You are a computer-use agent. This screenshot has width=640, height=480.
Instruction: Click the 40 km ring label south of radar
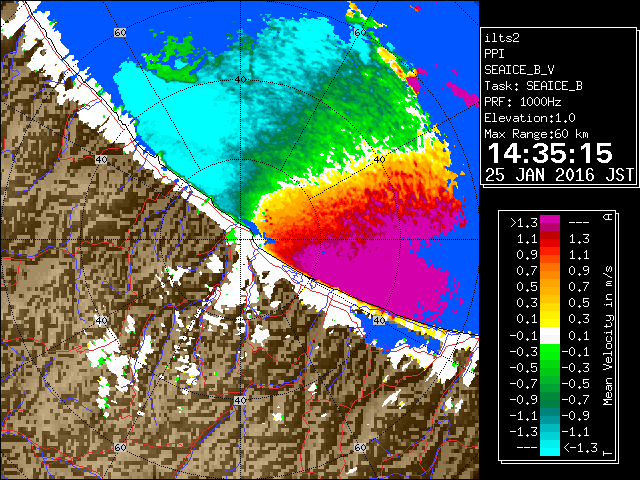click(240, 400)
